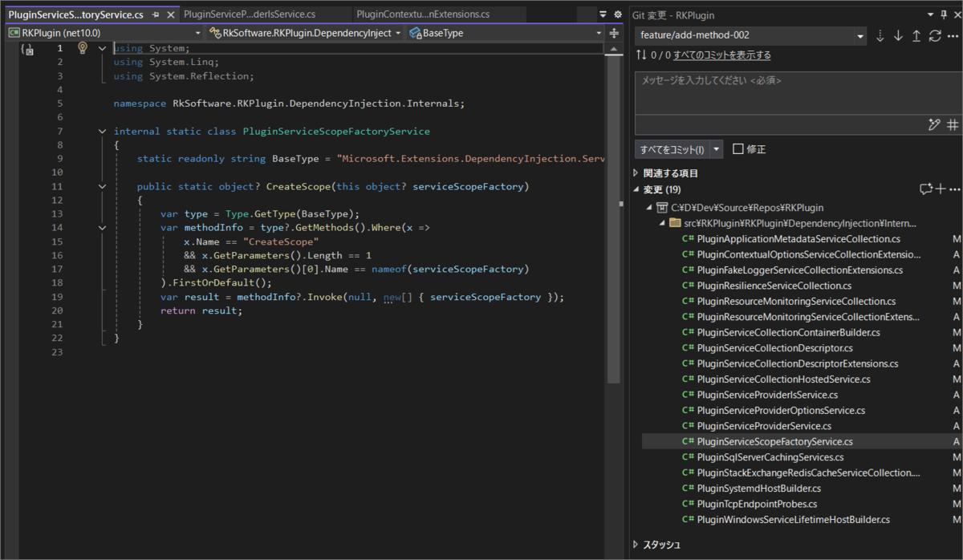Click the repository icon for C:\D\Dev\Source\Repos\RKPlugin

click(x=662, y=207)
